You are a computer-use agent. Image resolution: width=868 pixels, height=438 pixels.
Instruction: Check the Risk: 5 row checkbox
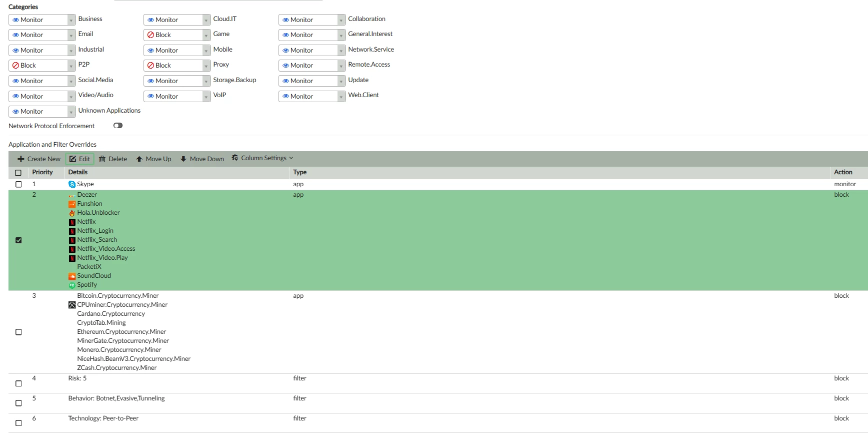[x=18, y=383]
